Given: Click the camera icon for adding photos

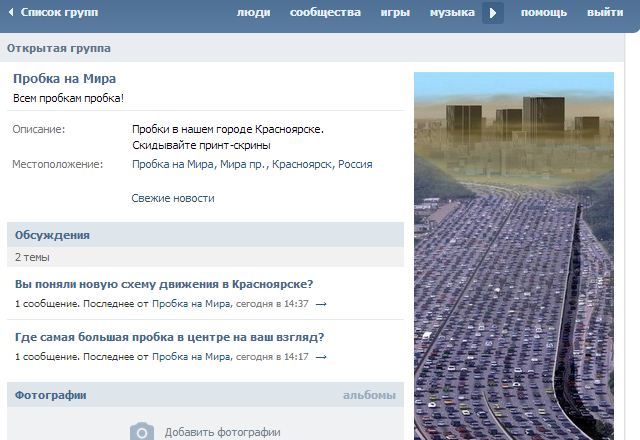Looking at the screenshot, I should coord(142,431).
